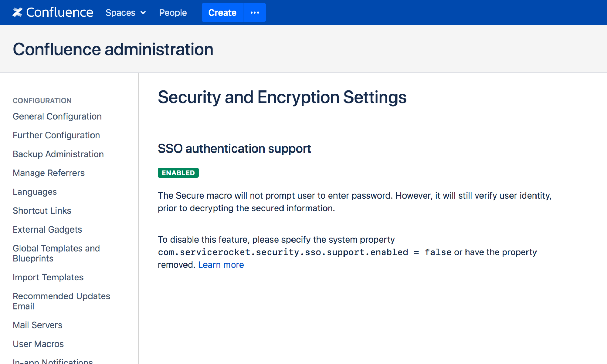
Task: Select Shortcut Links
Action: pos(42,211)
